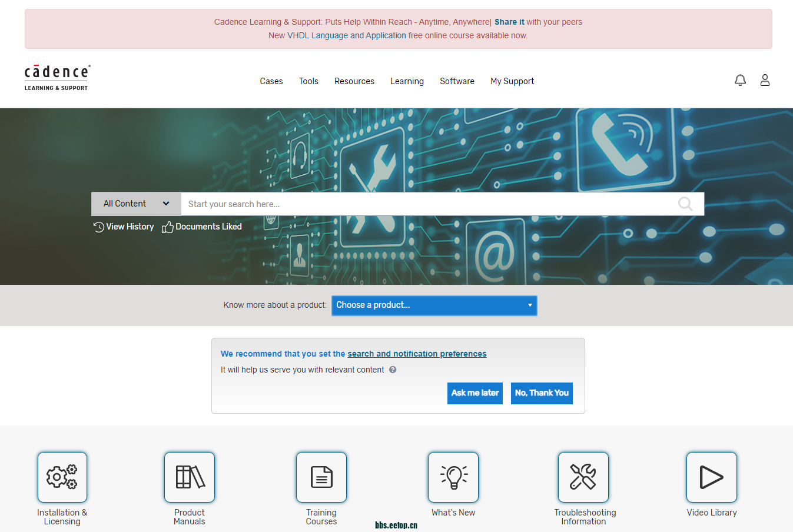Click the Documents Liked thumbs-up icon

[x=168, y=227]
